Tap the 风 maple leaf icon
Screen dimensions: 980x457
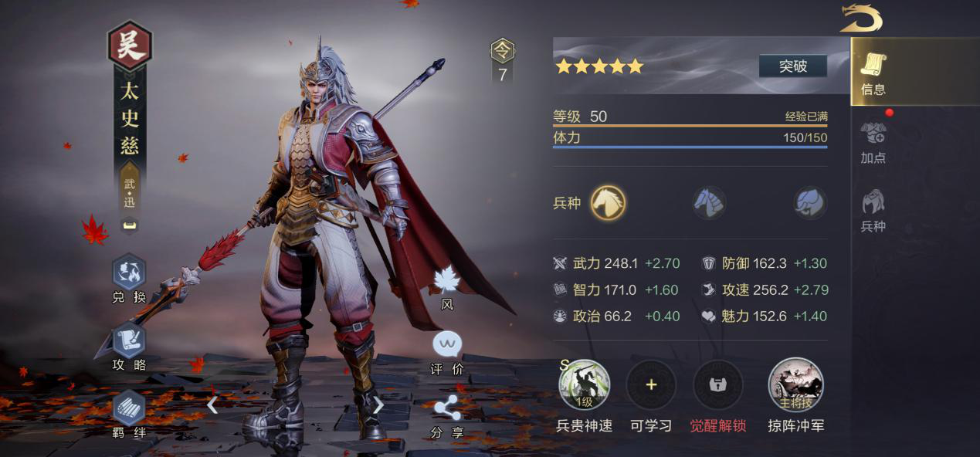[x=447, y=279]
